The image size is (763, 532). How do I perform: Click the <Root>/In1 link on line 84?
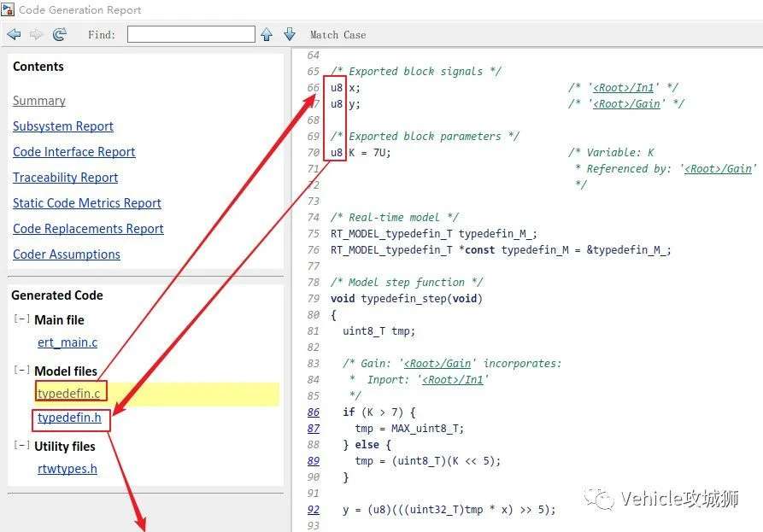point(453,380)
